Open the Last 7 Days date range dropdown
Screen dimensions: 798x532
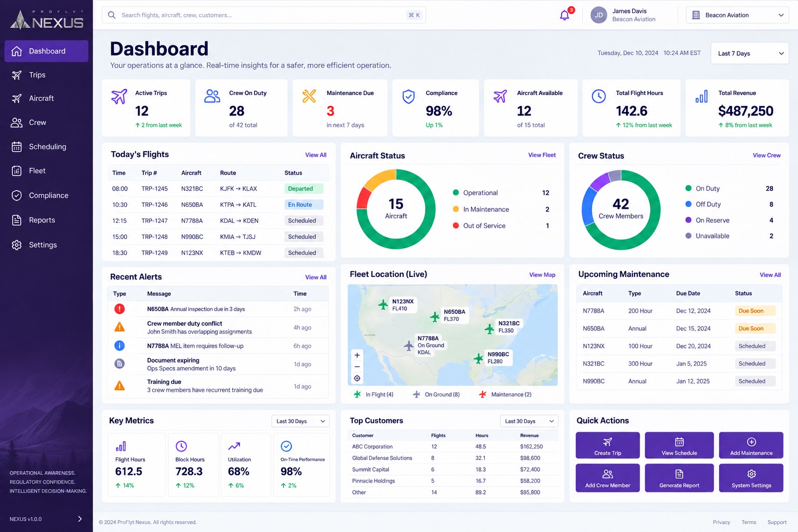click(x=750, y=54)
